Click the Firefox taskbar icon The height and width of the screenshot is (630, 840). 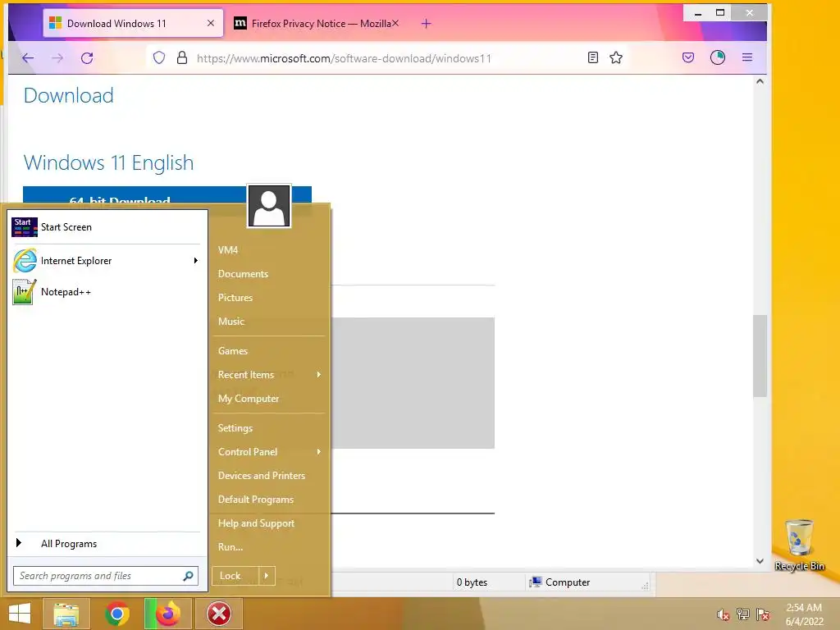[167, 614]
